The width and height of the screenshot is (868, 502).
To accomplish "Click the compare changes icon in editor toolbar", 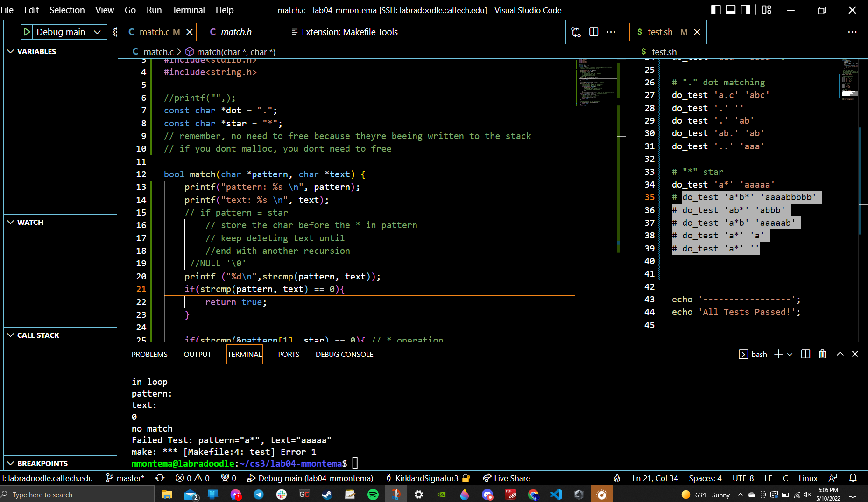I will (x=576, y=32).
